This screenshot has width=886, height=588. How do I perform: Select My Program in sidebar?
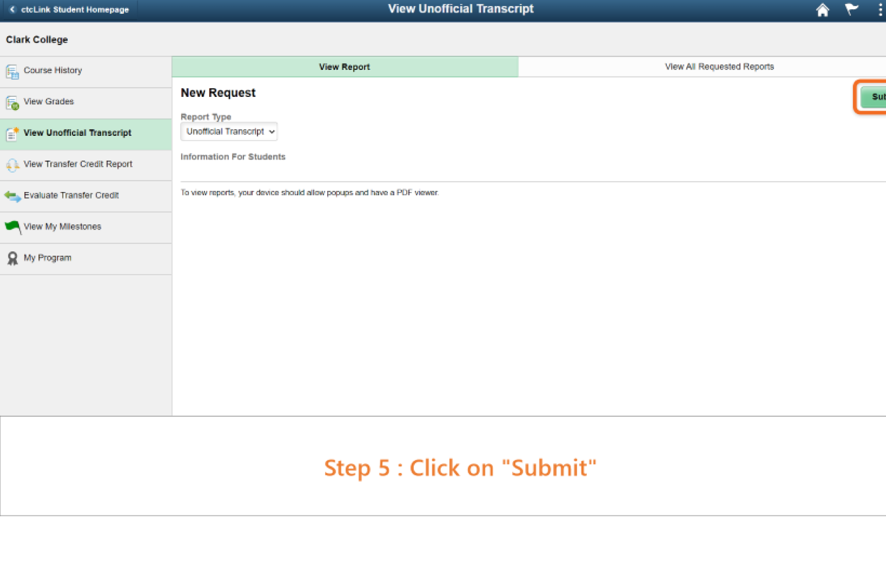pos(47,258)
